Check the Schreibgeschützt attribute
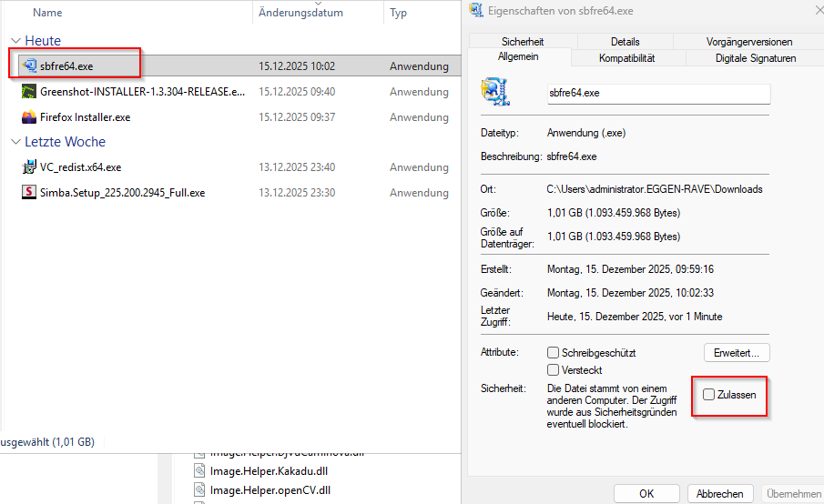Image resolution: width=824 pixels, height=504 pixels. pyautogui.click(x=553, y=352)
